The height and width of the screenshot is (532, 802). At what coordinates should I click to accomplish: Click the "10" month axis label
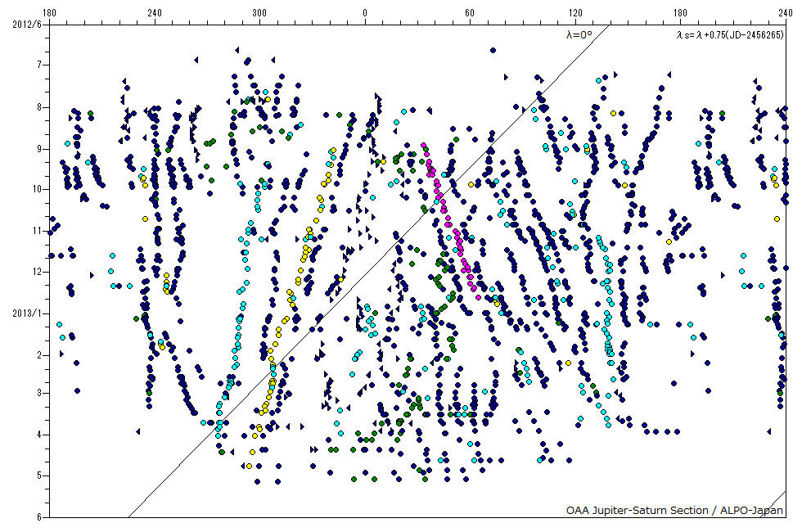tap(38, 189)
